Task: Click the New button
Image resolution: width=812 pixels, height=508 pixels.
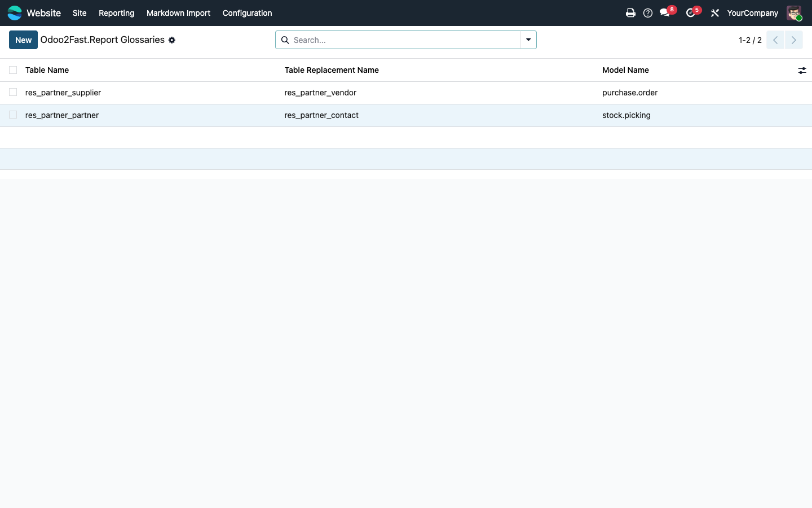Action: [23, 40]
